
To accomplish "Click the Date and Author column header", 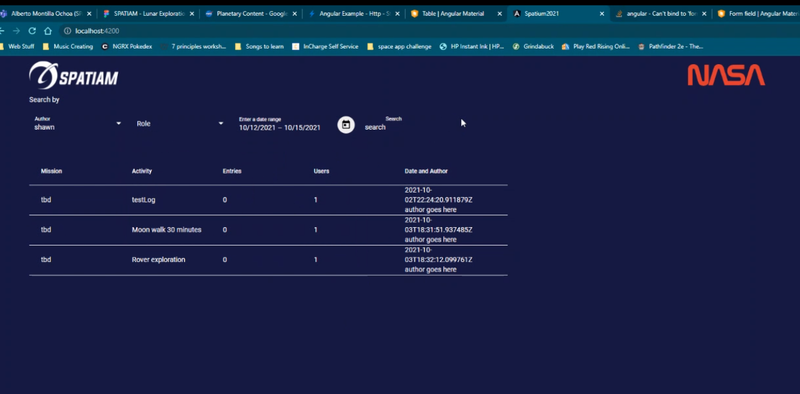I will [426, 171].
